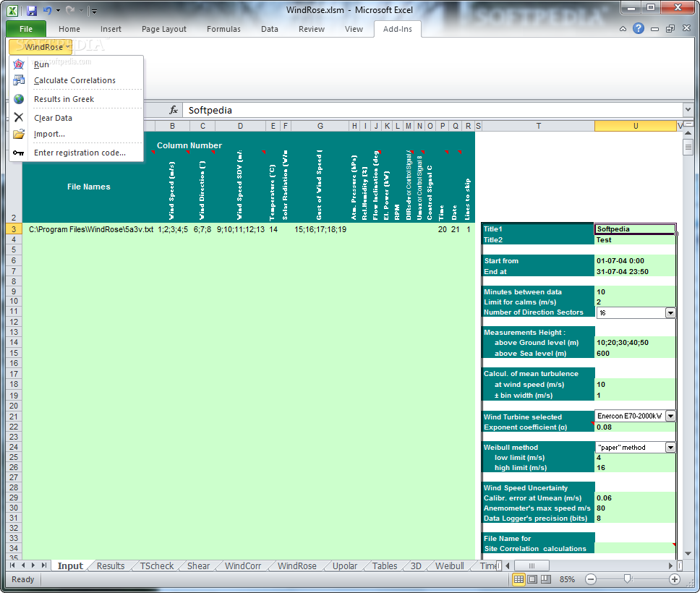Go to first sheet tab arrow
700x593 pixels.
(x=12, y=566)
